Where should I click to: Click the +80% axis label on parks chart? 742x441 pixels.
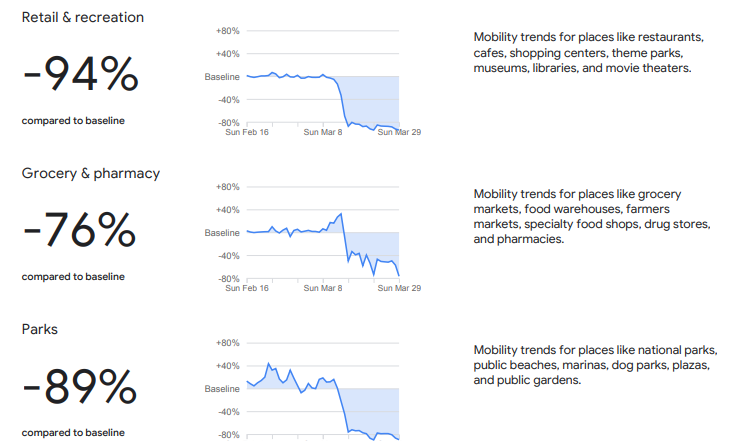(x=227, y=343)
